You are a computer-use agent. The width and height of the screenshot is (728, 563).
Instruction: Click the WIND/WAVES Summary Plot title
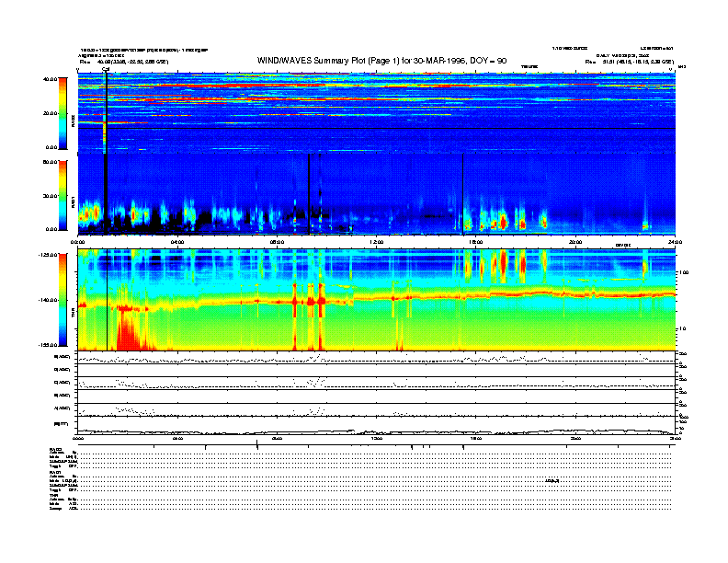coord(381,61)
